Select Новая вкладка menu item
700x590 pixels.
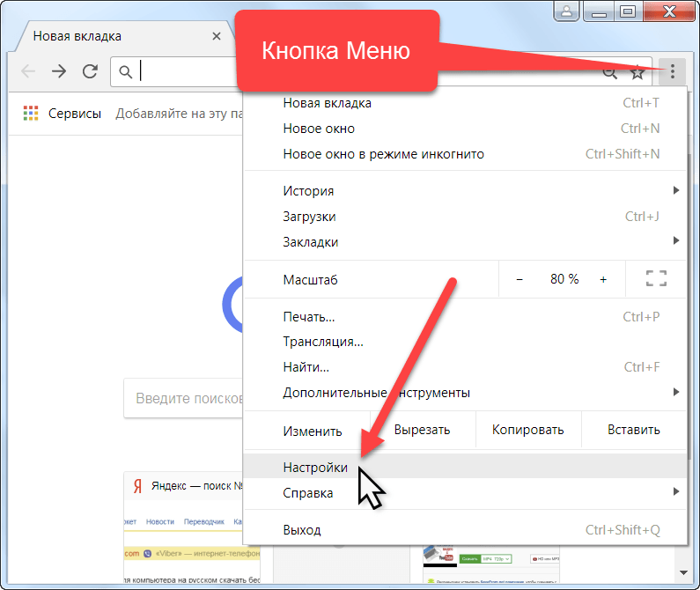[x=464, y=103]
